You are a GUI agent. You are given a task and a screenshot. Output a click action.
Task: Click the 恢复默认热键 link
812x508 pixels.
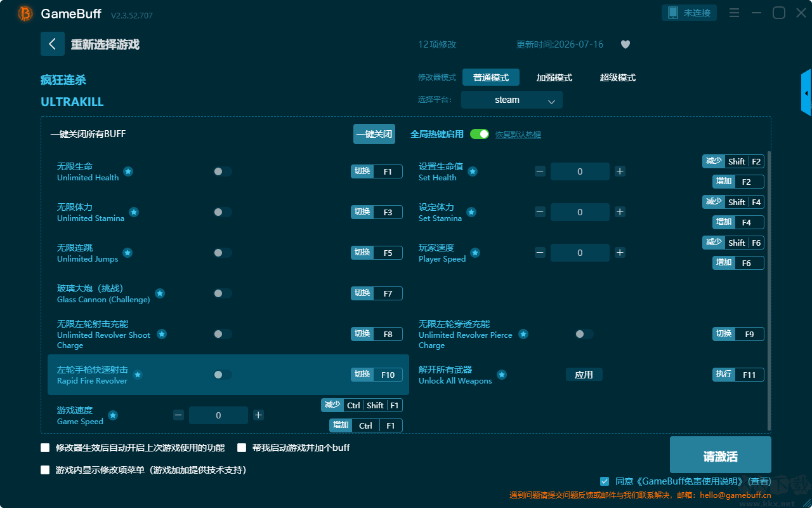point(518,135)
